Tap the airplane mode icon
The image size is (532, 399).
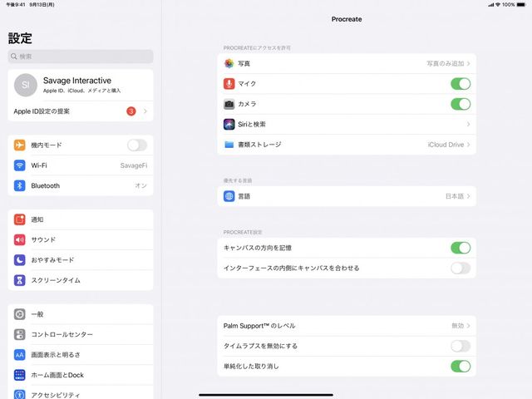point(20,145)
